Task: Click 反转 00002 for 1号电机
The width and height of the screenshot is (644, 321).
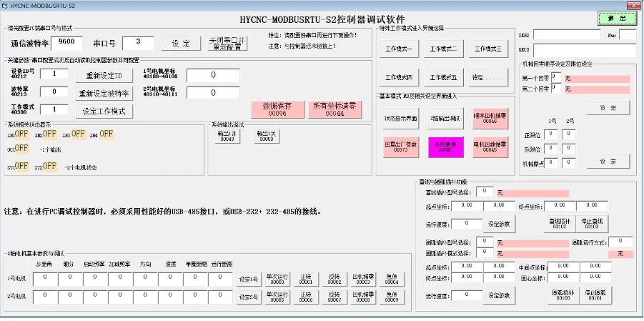Action: 335,280
